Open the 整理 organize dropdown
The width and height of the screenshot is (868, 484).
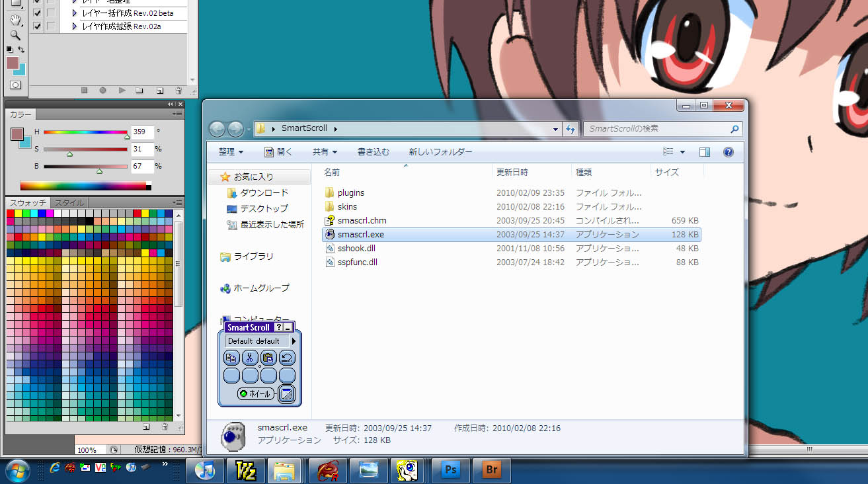[231, 152]
